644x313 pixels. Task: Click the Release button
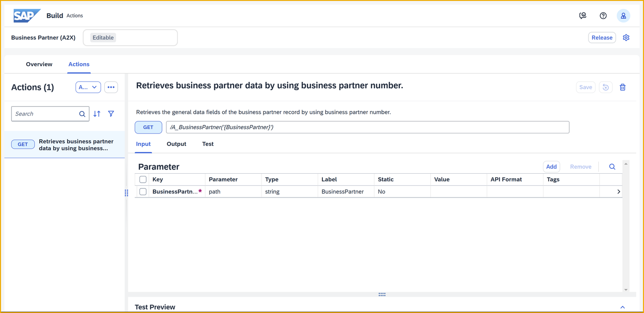pos(602,38)
